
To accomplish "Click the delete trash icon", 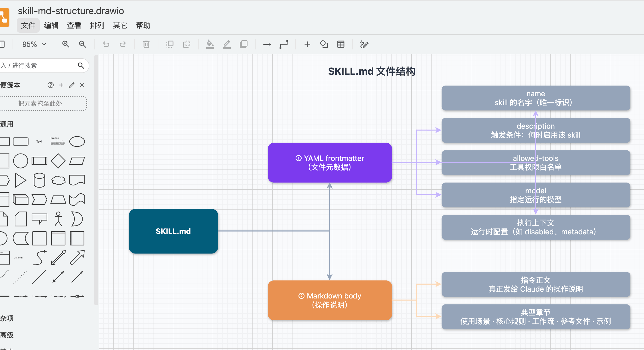I will coord(146,44).
